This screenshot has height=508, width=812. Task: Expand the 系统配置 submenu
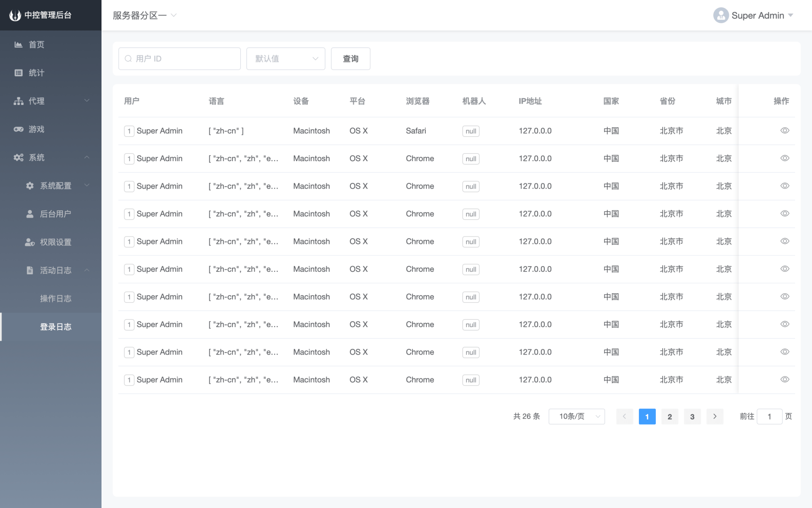51,185
